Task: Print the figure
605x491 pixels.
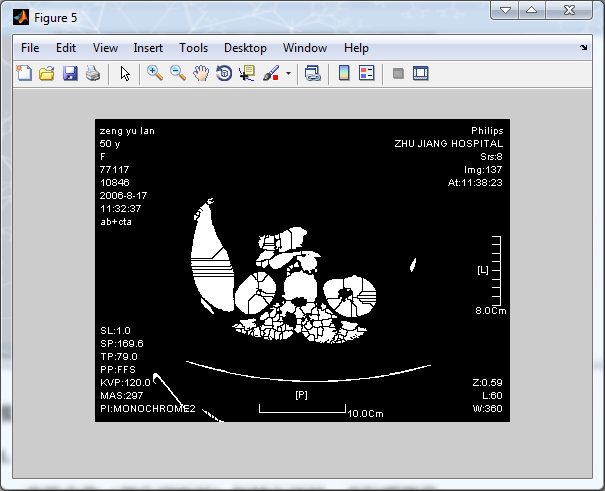Action: point(93,73)
